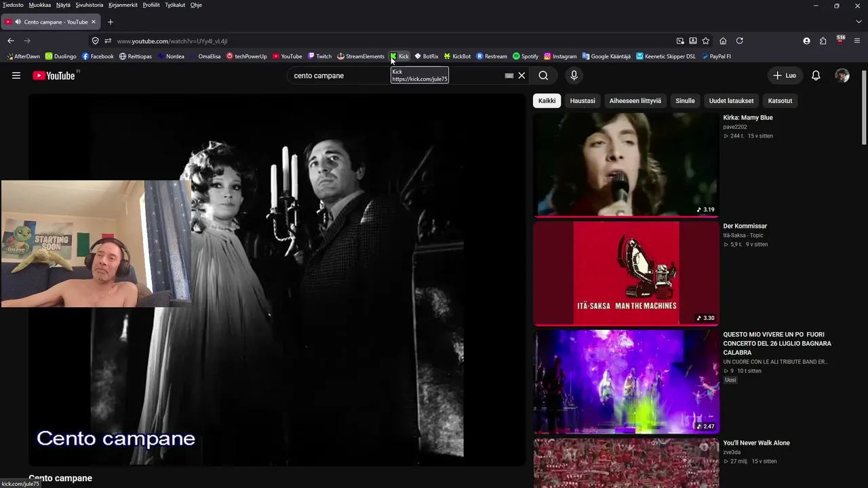
Task: Open the Duolingo bookmark
Action: click(x=60, y=56)
